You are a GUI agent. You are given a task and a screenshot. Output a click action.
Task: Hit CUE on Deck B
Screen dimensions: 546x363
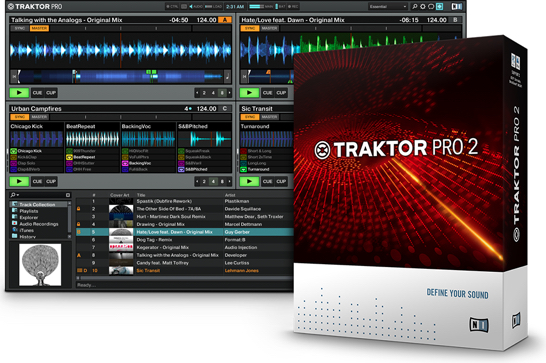point(267,93)
